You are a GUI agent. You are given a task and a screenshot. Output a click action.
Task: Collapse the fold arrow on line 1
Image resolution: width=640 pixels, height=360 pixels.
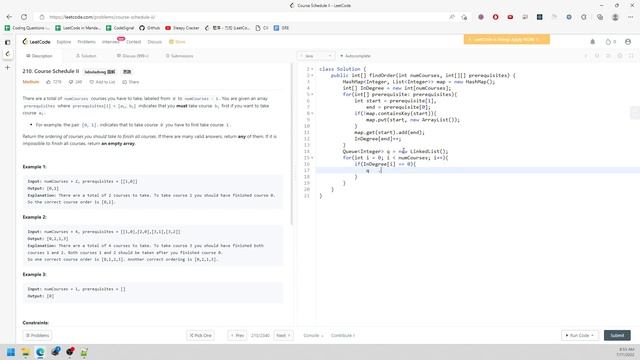click(313, 69)
